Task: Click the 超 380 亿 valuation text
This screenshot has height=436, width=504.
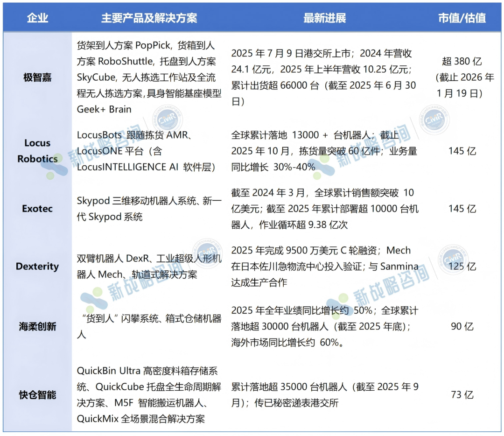Action: click(x=462, y=62)
